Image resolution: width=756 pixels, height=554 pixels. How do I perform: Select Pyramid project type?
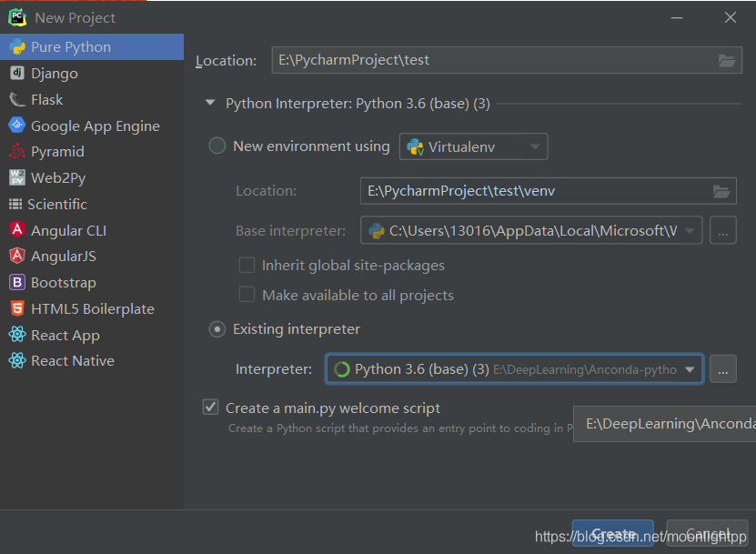point(92,152)
